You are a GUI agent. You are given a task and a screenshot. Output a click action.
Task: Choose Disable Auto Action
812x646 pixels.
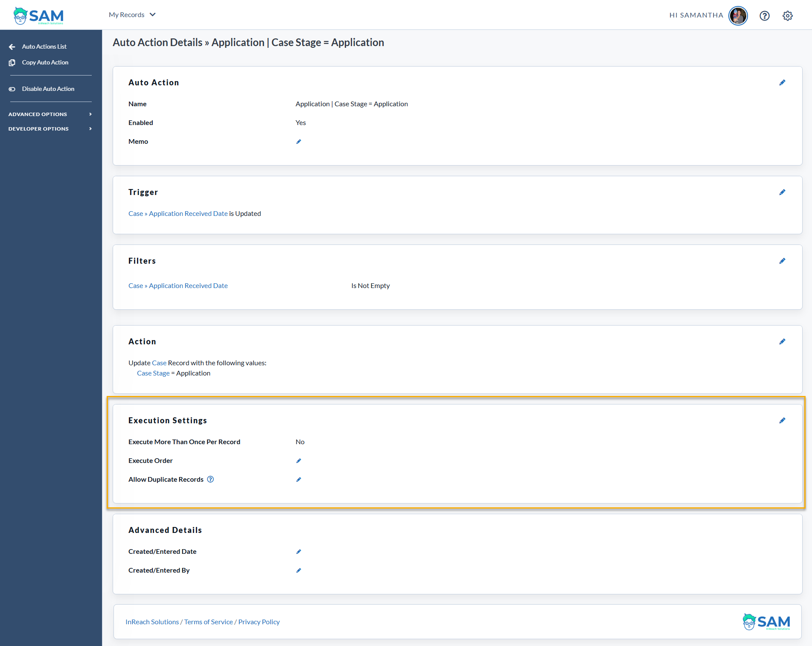pyautogui.click(x=48, y=89)
